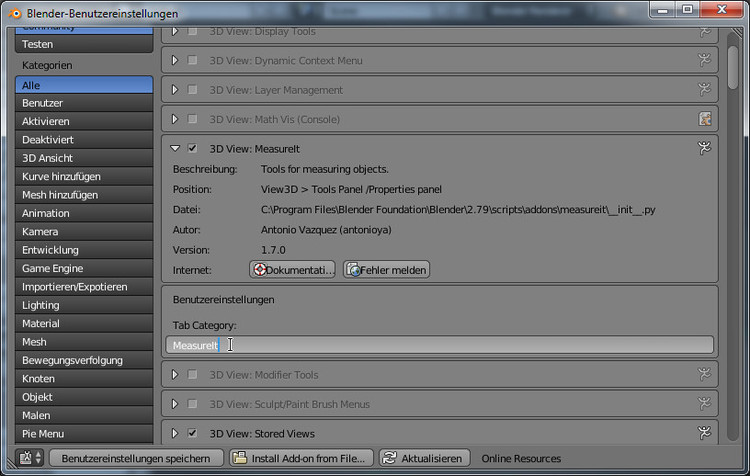The width and height of the screenshot is (750, 476).
Task: Enable the Display Tools add-on checkbox
Action: [192, 32]
